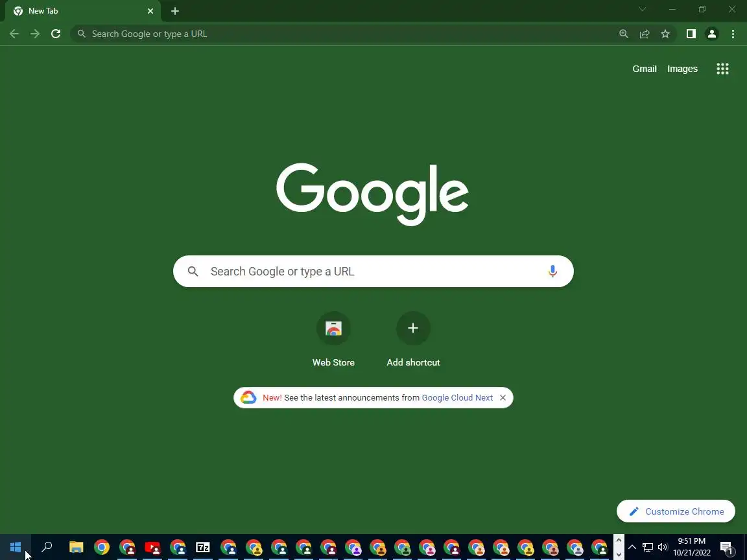This screenshot has width=747, height=560.
Task: Open a new tab with plus button
Action: click(175, 11)
